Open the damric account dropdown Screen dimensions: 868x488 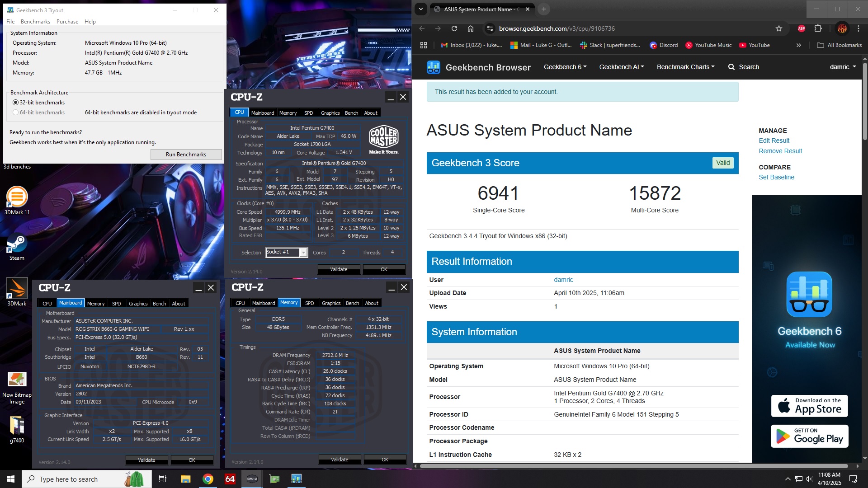[843, 67]
